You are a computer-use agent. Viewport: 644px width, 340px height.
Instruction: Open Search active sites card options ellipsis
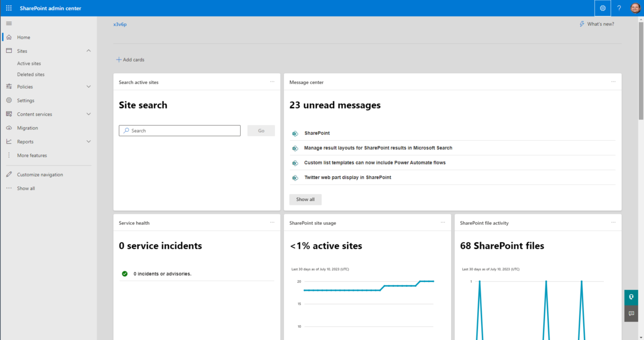tap(272, 82)
